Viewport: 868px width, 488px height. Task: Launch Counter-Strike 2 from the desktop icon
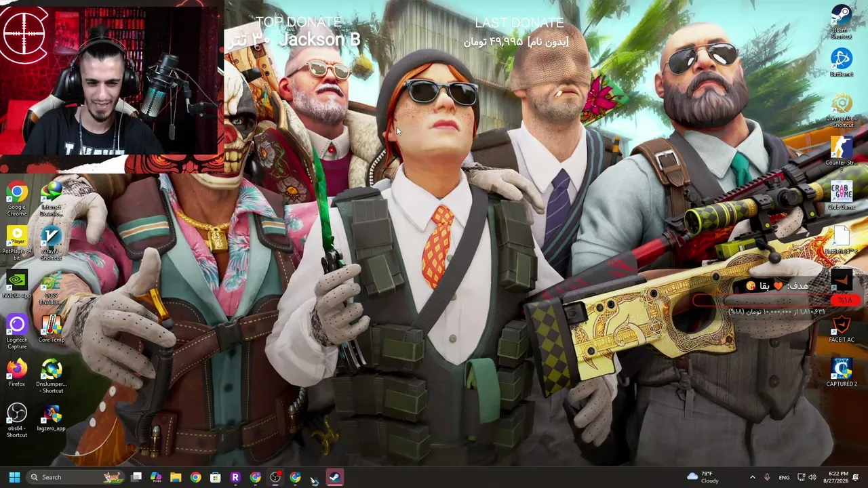(842, 155)
